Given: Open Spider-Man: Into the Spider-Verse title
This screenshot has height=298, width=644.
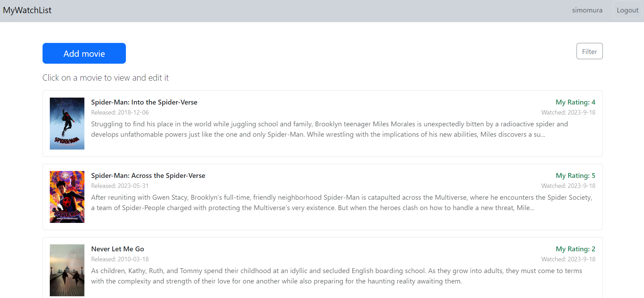Looking at the screenshot, I should 144,102.
